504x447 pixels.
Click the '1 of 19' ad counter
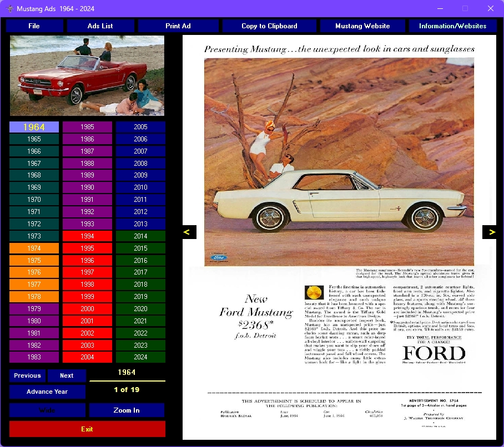click(x=127, y=390)
